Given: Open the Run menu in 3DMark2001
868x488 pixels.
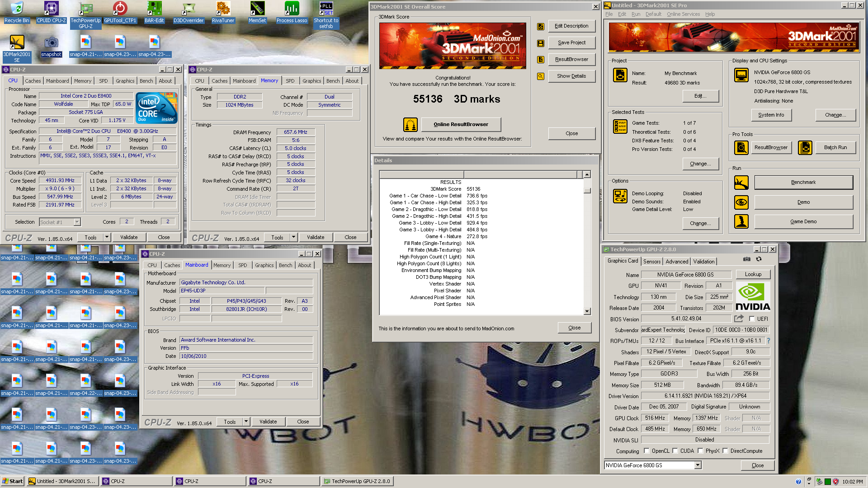Looking at the screenshot, I should click(636, 14).
